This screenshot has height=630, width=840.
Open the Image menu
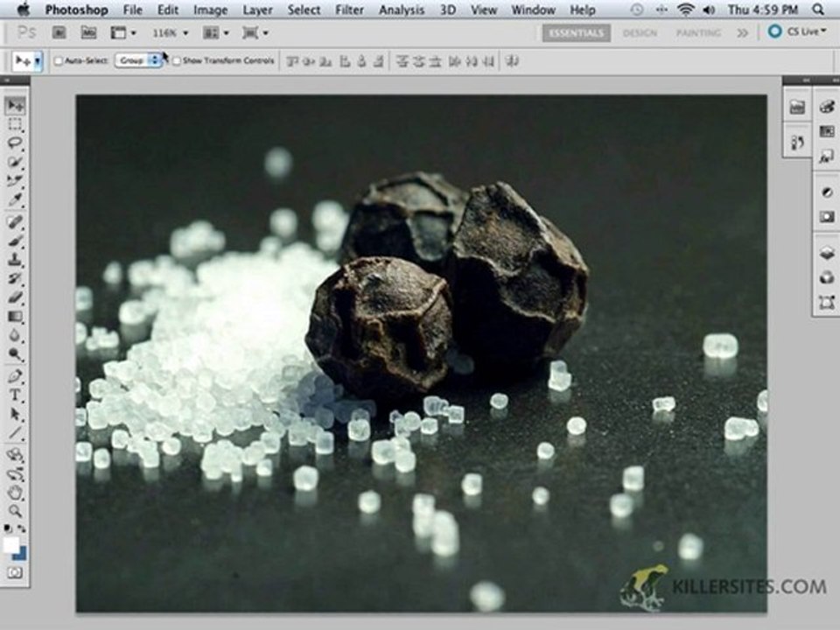(210, 10)
